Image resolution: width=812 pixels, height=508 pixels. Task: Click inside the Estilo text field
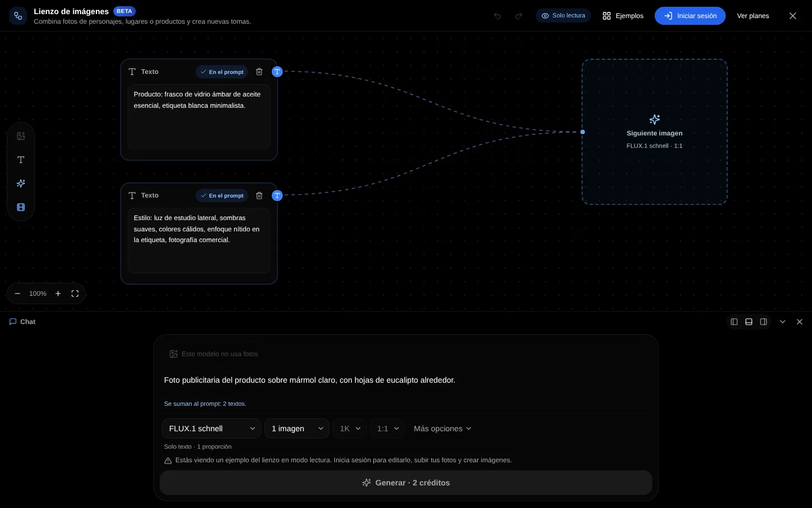199,240
